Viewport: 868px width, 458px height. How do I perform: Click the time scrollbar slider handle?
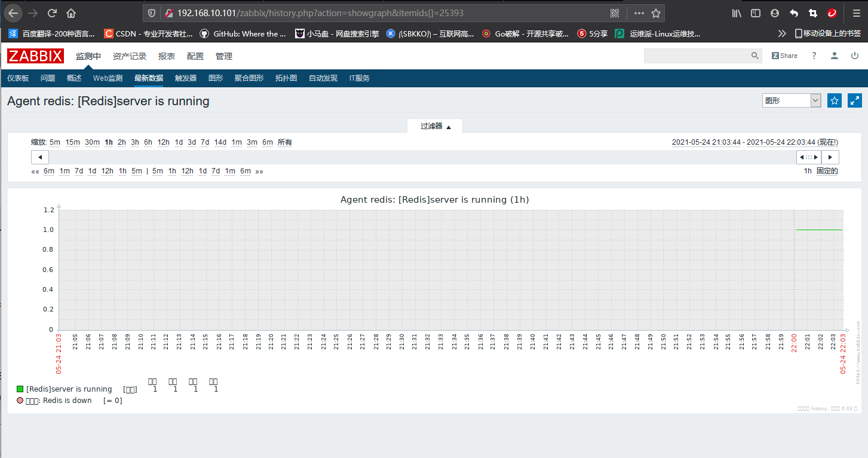[809, 157]
